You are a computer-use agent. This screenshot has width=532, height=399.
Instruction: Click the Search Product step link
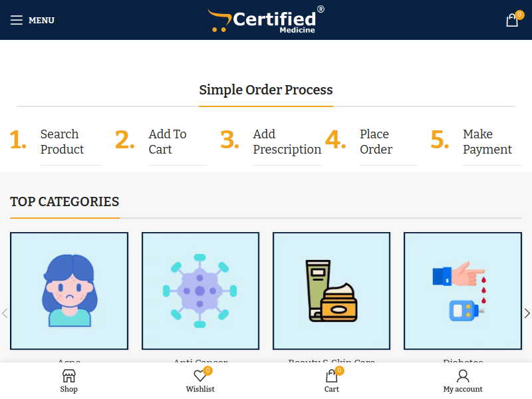62,142
